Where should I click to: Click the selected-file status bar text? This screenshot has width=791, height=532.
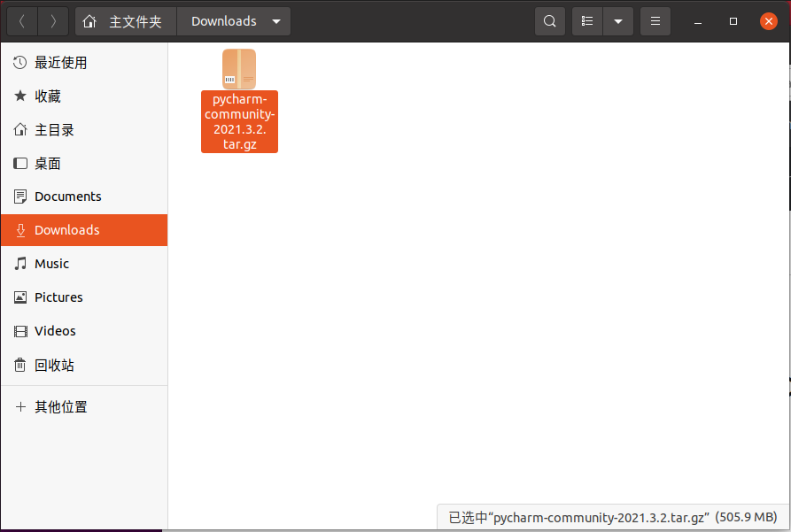612,517
